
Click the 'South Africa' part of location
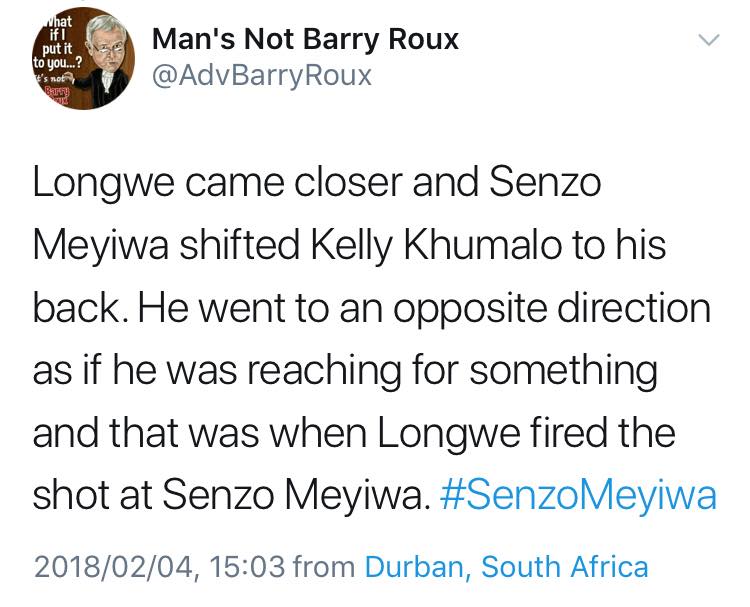click(564, 567)
